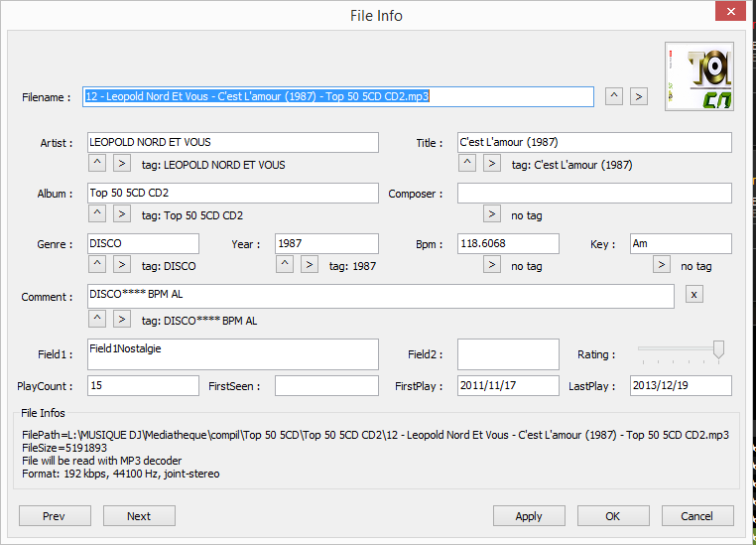The image size is (756, 545).
Task: Click the '^' button under Album field
Action: (97, 214)
